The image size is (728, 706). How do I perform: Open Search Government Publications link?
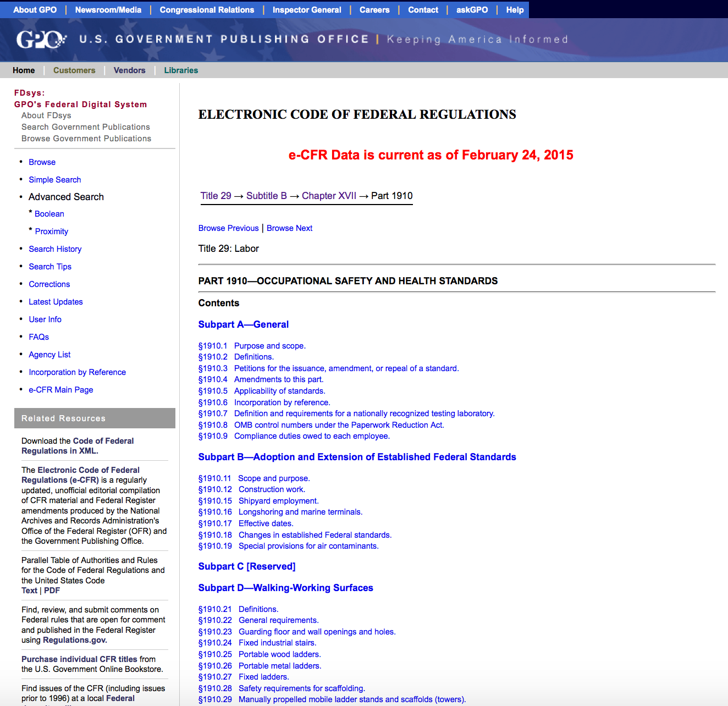86,127
